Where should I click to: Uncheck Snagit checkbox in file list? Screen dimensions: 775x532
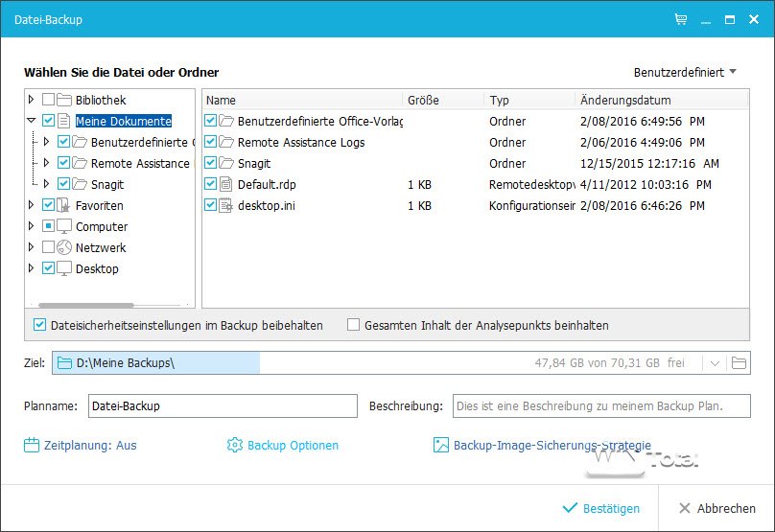[x=211, y=163]
